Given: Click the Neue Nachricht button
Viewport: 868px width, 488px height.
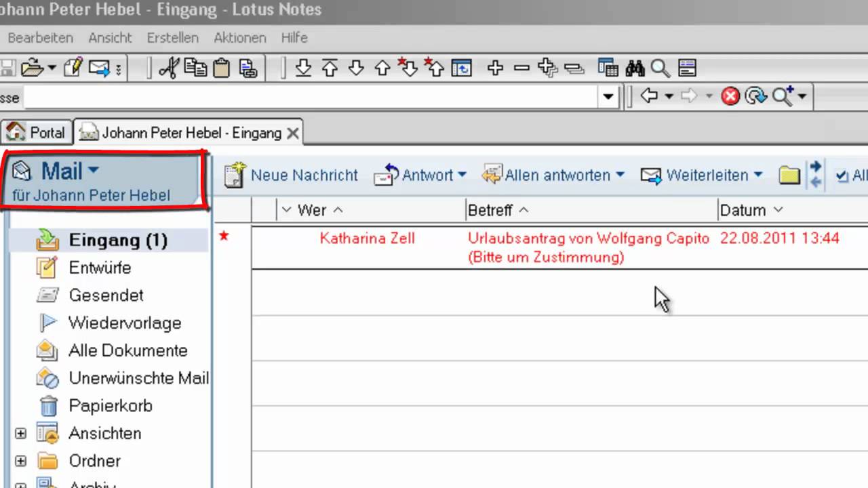Looking at the screenshot, I should pos(291,176).
